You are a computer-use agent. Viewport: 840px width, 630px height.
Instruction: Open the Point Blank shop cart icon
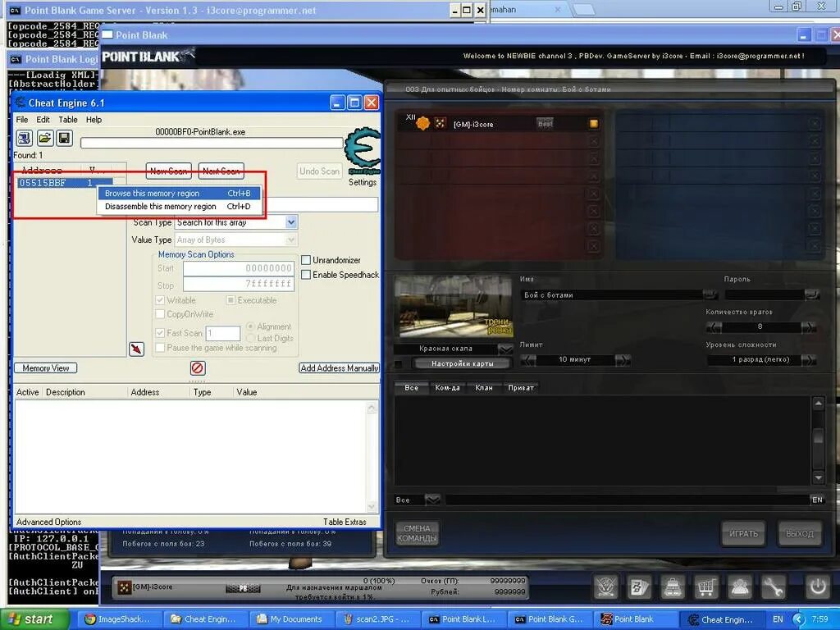click(x=706, y=587)
